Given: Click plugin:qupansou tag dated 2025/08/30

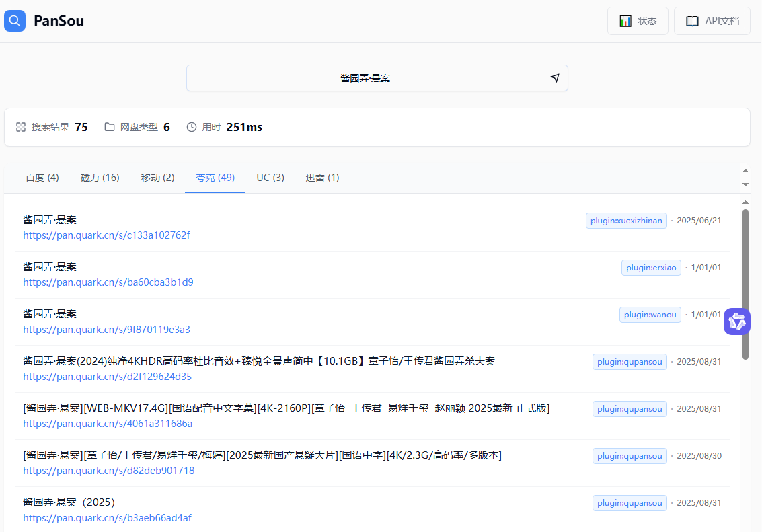Looking at the screenshot, I should click(630, 456).
